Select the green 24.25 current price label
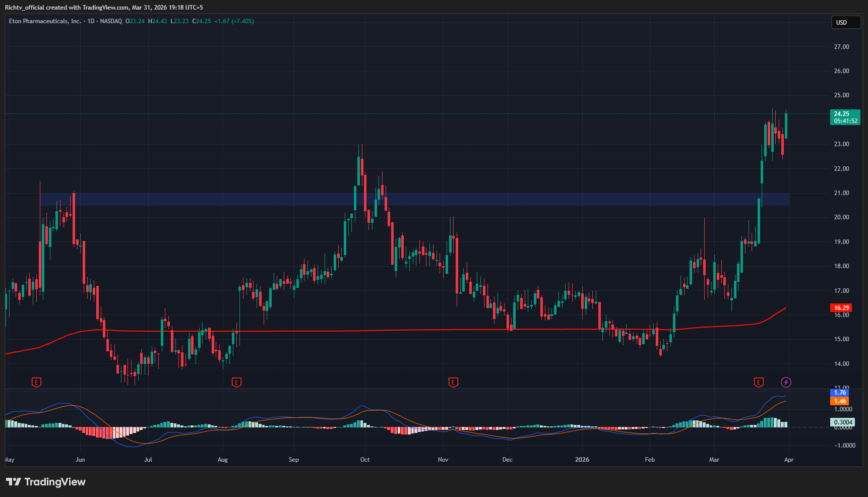Screen dimensions: 868x497 [x=844, y=117]
